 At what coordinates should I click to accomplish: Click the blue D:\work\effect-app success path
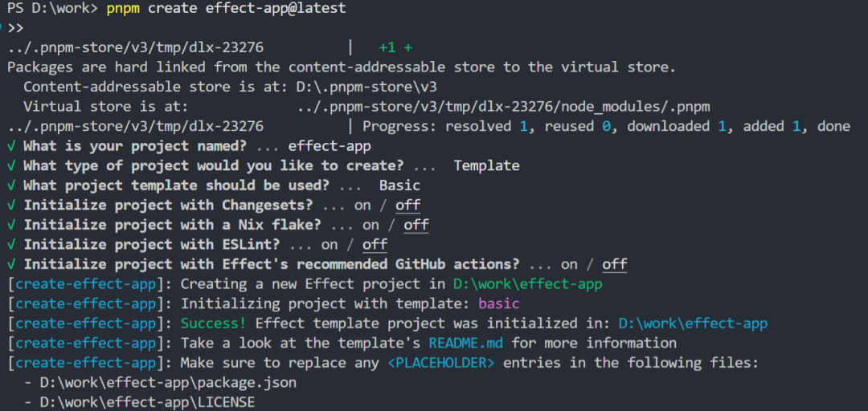pos(693,323)
